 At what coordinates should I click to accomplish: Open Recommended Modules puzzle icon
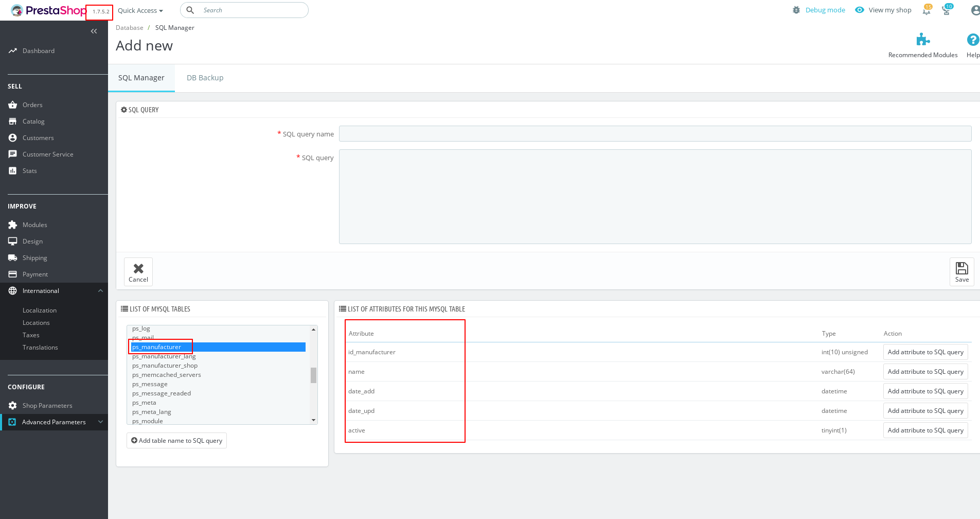(x=923, y=40)
